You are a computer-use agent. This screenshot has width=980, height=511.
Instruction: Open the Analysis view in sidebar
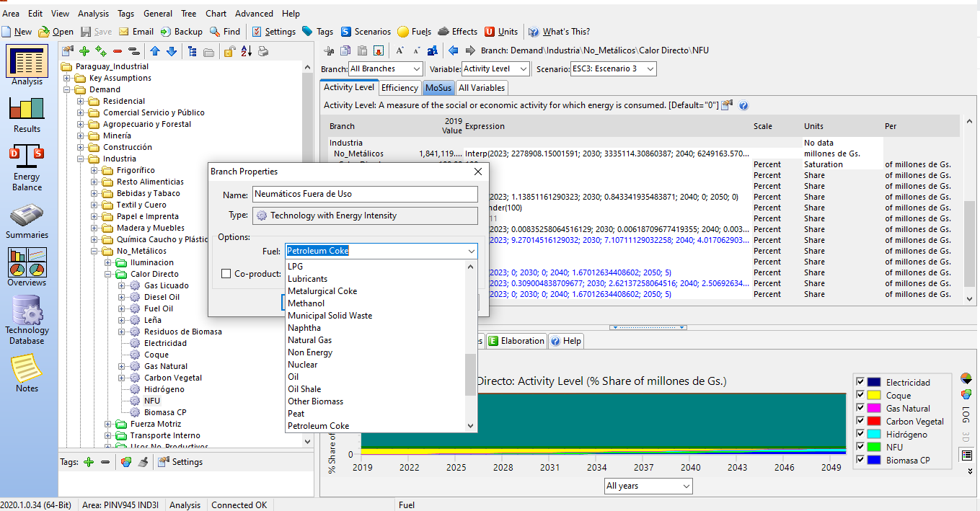point(27,65)
